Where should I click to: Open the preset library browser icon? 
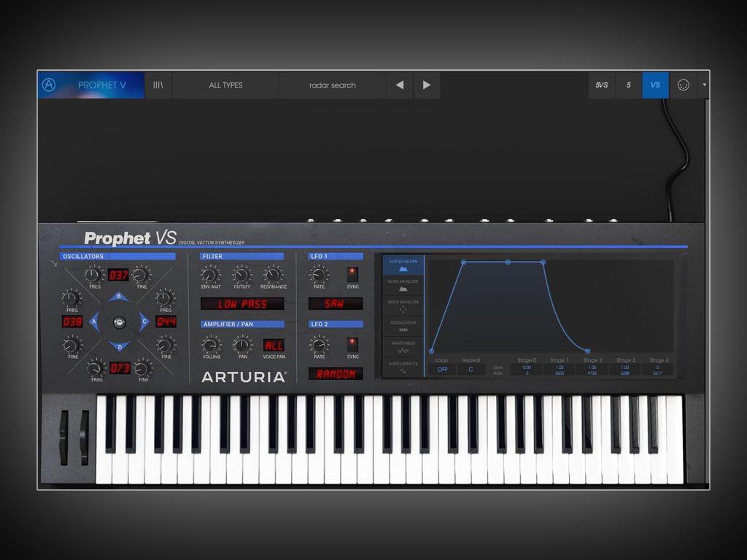[x=158, y=85]
